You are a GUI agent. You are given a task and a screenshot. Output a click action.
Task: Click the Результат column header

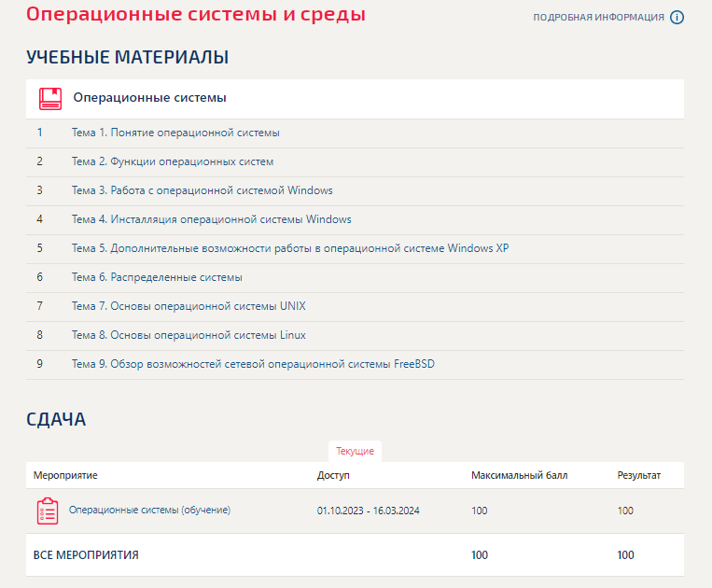(639, 475)
